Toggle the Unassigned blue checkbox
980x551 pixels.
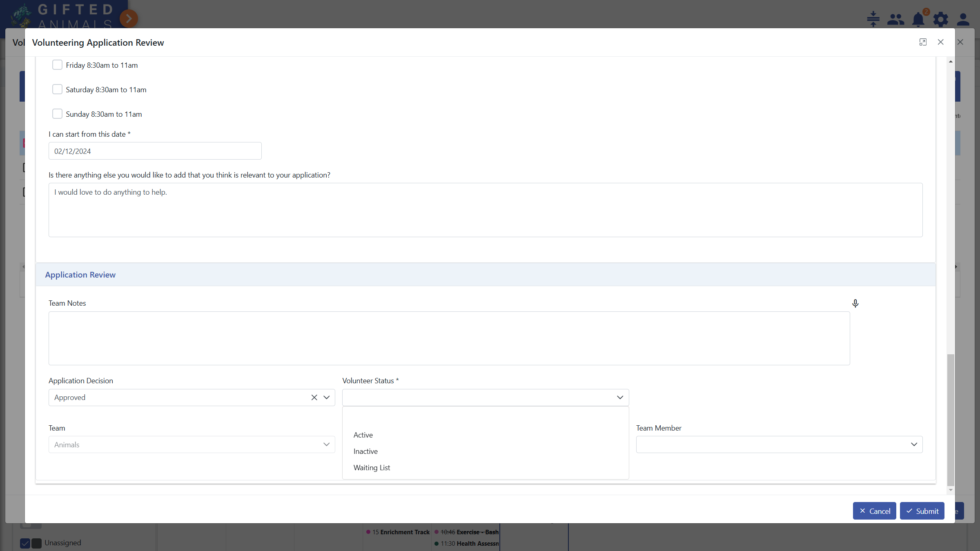(x=25, y=543)
